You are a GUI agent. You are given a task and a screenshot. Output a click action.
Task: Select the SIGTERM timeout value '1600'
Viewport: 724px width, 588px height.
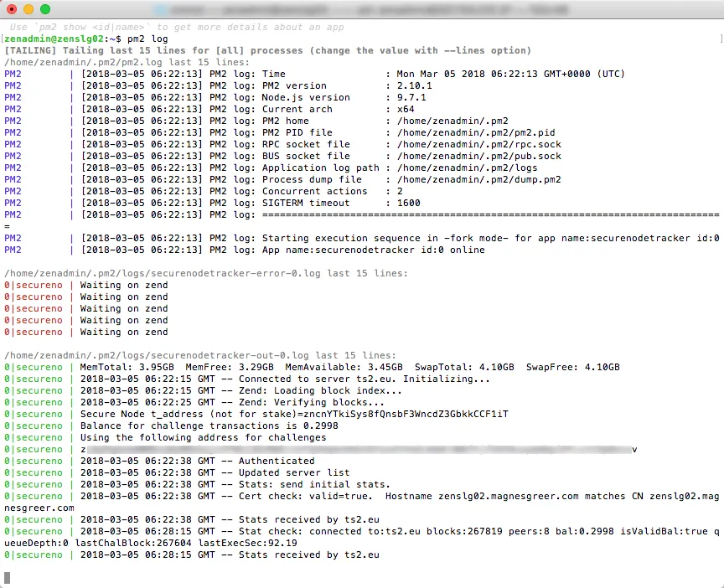(409, 203)
